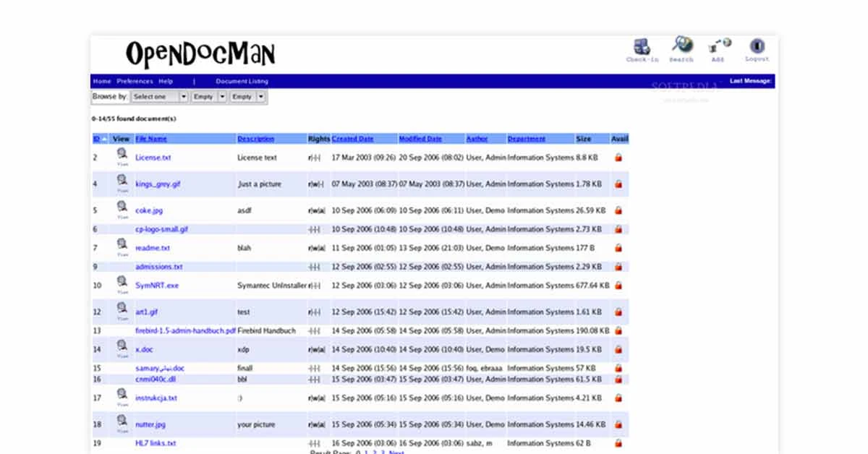
Task: Expand the second Empty dropdown
Action: click(247, 96)
